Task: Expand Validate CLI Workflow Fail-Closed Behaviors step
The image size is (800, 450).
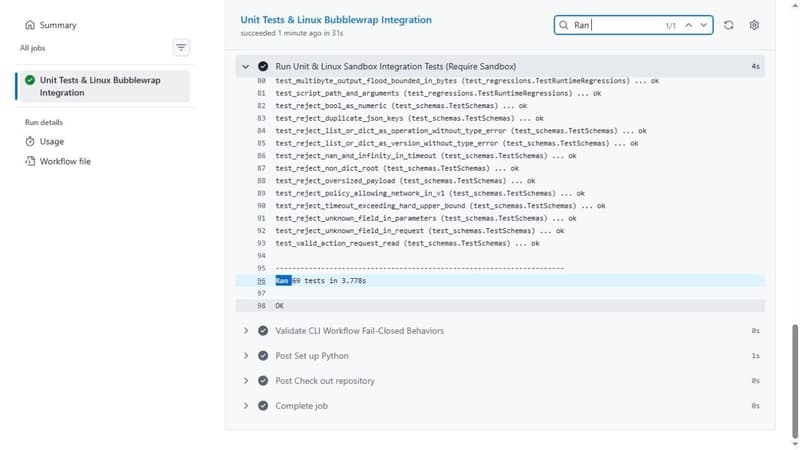Action: pos(245,331)
